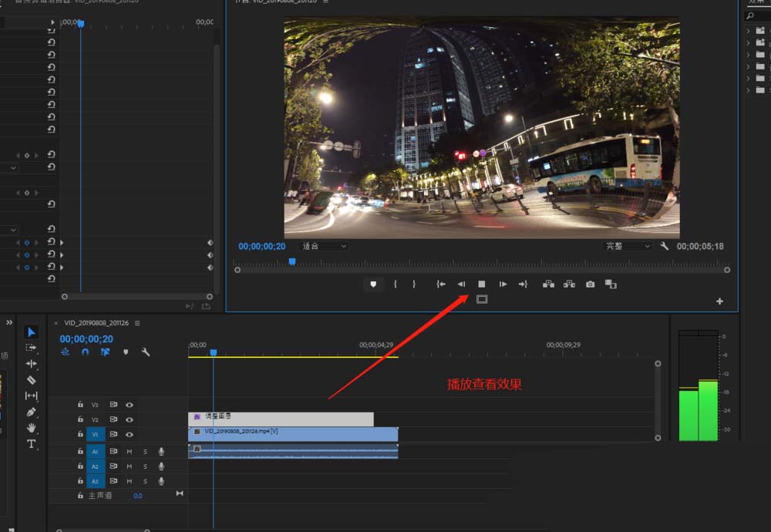Hide track V2 using its eye icon
771x532 pixels.
(130, 419)
